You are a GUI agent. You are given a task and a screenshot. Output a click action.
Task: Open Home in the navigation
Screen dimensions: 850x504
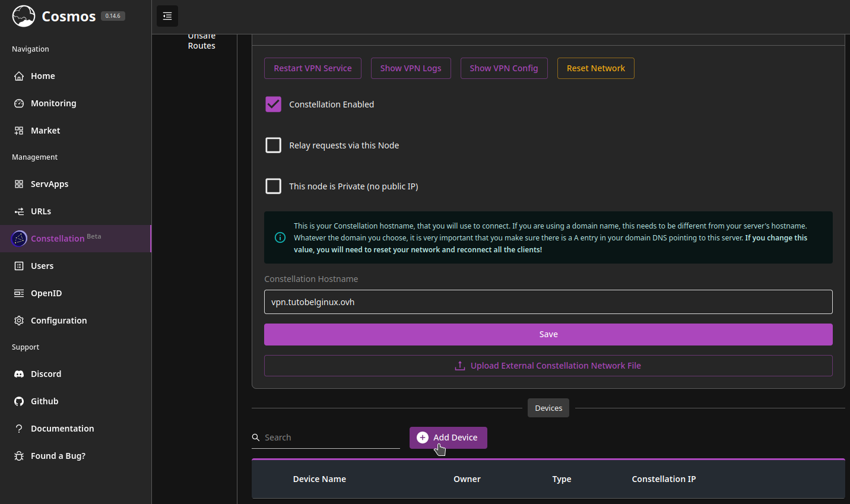coord(75,76)
